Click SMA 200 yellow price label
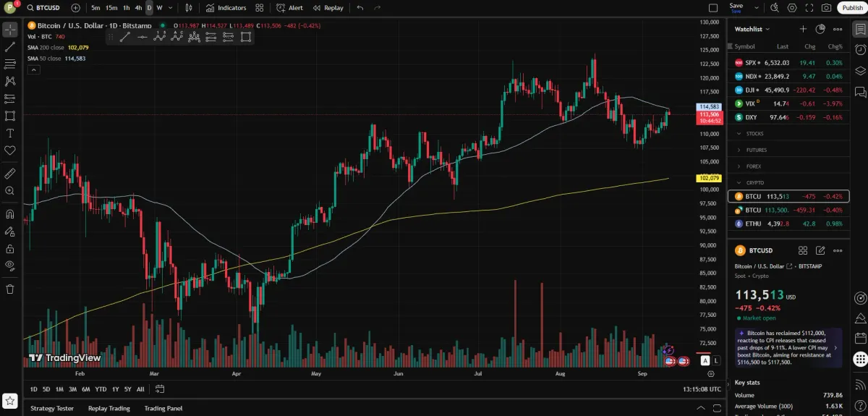This screenshot has width=868, height=416. [709, 178]
